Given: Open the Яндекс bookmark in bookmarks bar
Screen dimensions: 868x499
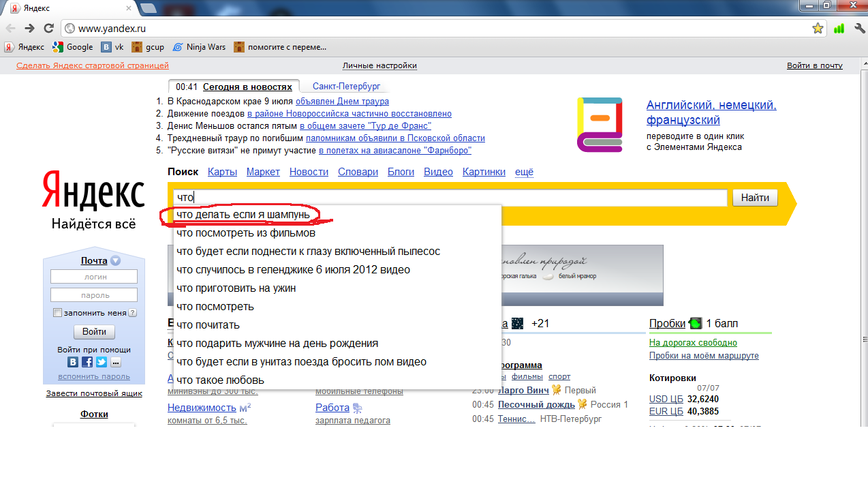Looking at the screenshot, I should pos(25,47).
